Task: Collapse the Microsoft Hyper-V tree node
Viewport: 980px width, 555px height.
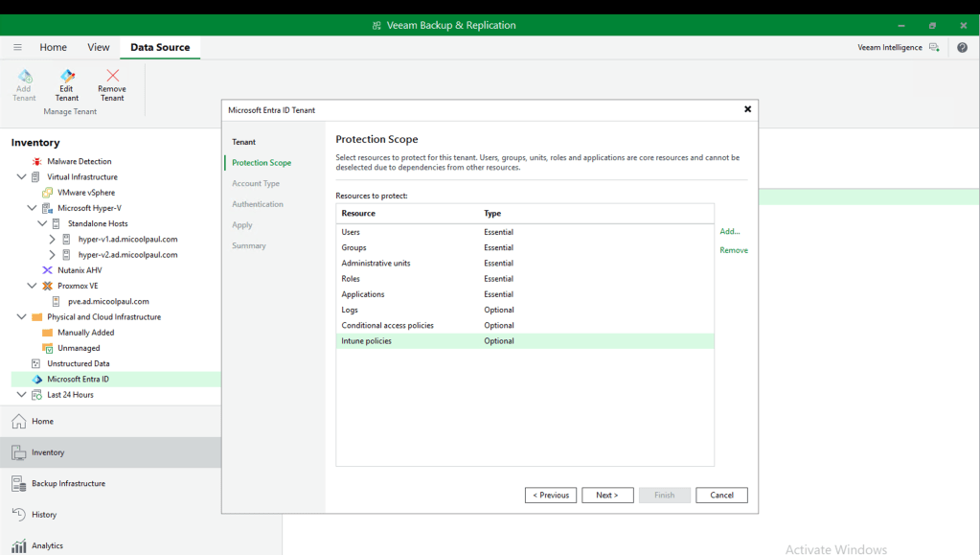Action: [x=32, y=208]
